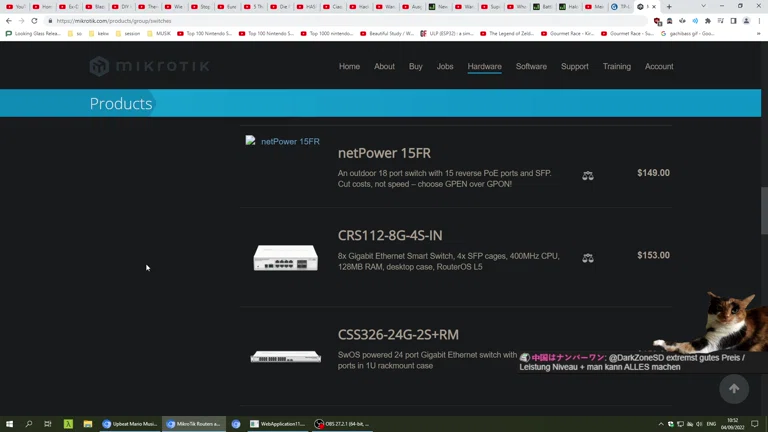Viewport: 768px width, 432px height.
Task: Open OBS from the taskbar
Action: pyautogui.click(x=342, y=424)
